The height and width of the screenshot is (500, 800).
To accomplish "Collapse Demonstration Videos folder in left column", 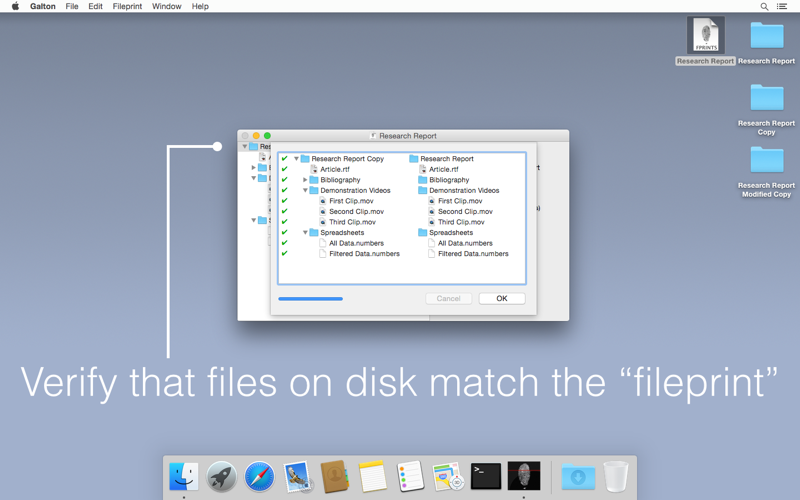I will point(305,190).
